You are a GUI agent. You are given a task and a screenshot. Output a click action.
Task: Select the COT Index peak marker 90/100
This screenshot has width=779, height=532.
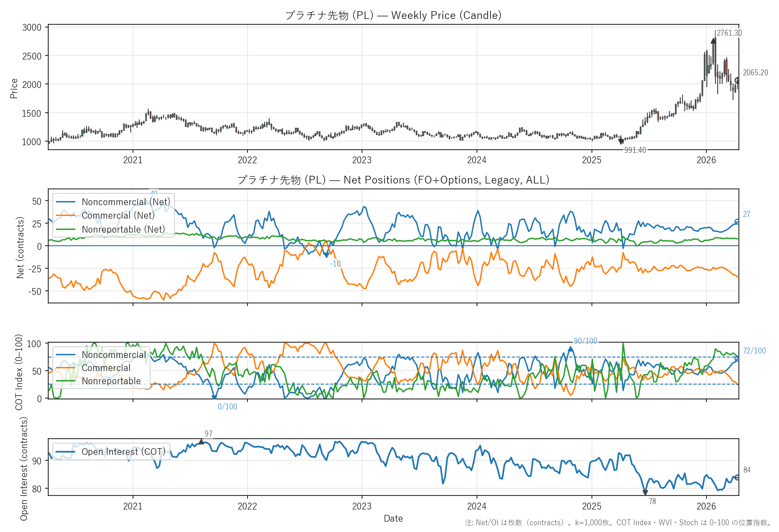pos(570,349)
